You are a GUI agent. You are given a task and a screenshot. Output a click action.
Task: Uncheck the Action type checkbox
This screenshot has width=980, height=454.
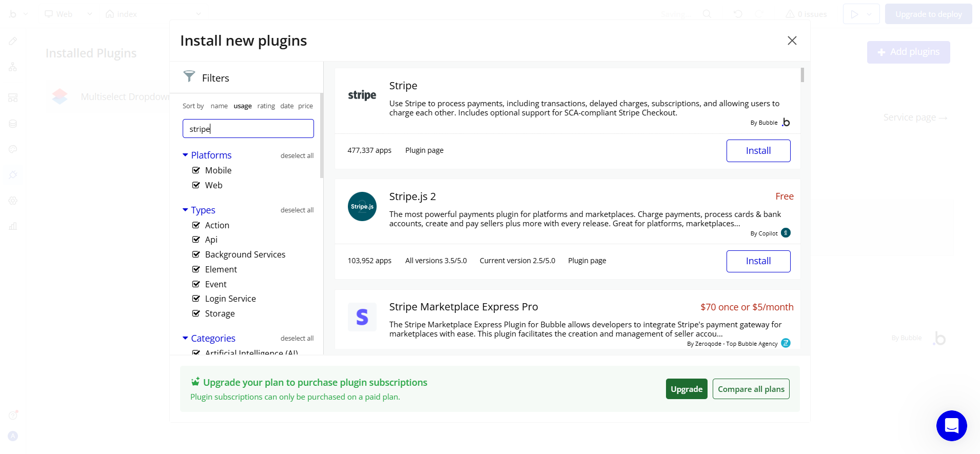pyautogui.click(x=196, y=225)
